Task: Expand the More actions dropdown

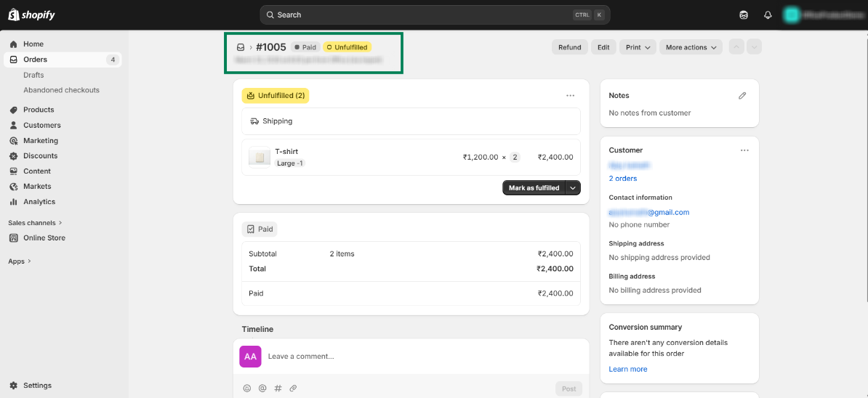Action: click(x=691, y=47)
